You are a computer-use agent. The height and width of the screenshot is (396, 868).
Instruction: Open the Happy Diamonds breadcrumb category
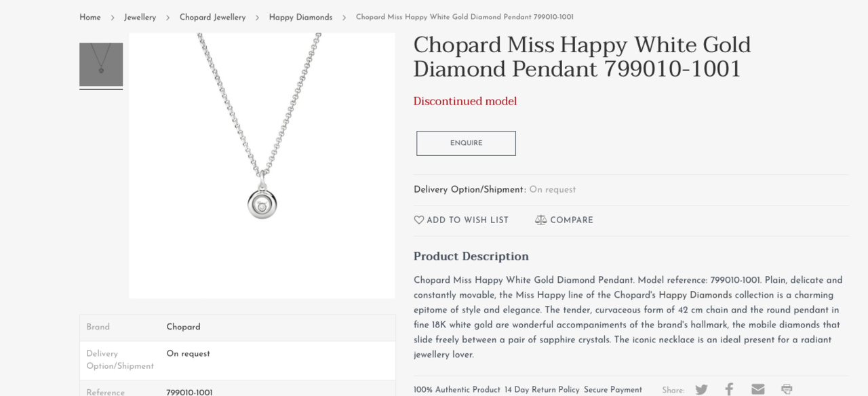coord(300,18)
